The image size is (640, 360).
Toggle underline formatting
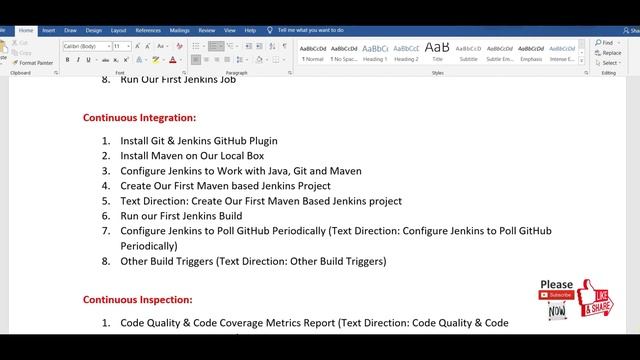[88, 60]
